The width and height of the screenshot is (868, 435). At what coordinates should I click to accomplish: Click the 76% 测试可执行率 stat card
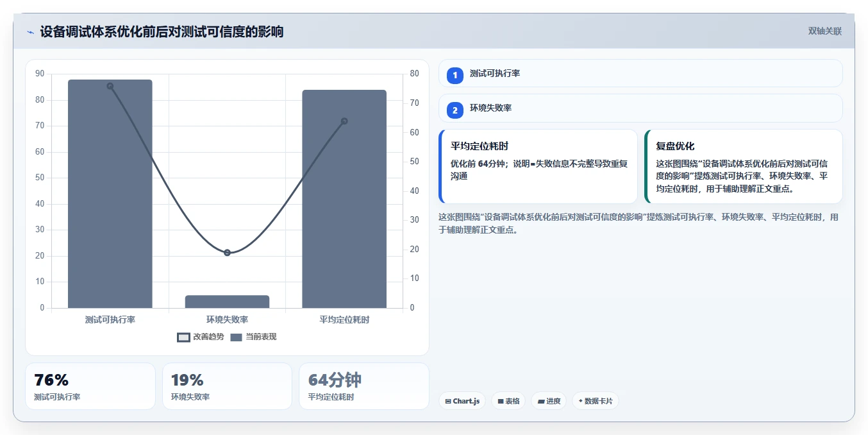[90, 386]
